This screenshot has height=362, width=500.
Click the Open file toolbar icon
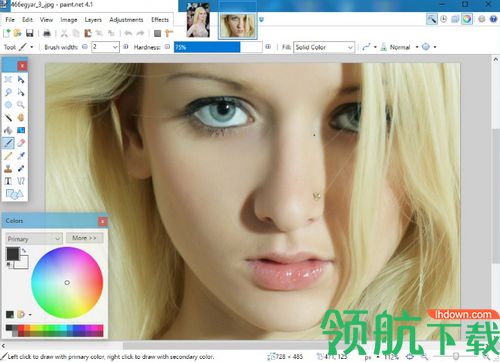tap(17, 33)
